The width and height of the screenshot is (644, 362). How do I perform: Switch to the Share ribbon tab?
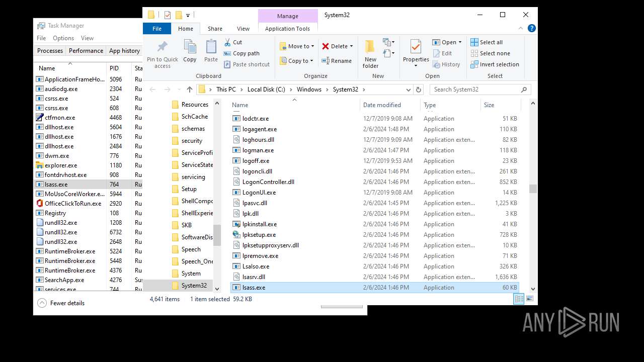[215, 29]
